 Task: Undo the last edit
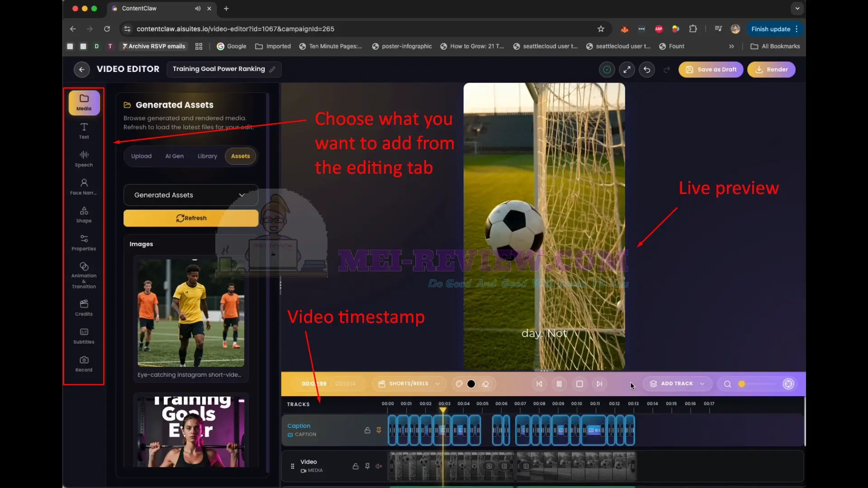647,70
